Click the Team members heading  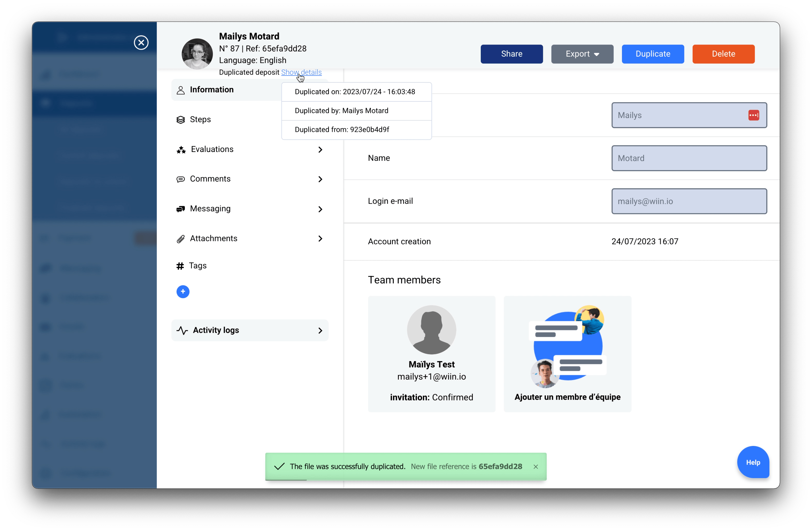404,280
